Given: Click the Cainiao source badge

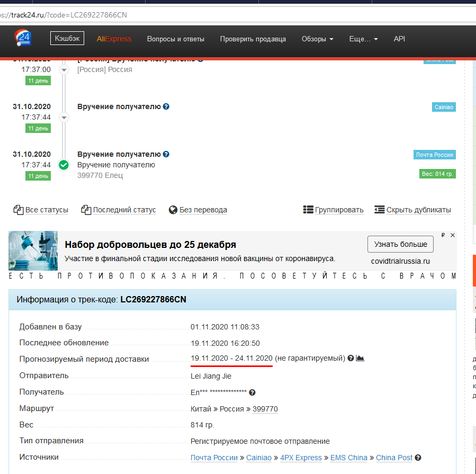Looking at the screenshot, I should [x=444, y=107].
